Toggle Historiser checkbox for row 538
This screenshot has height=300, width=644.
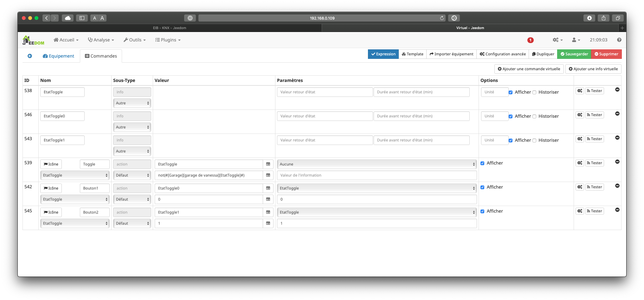pos(534,92)
